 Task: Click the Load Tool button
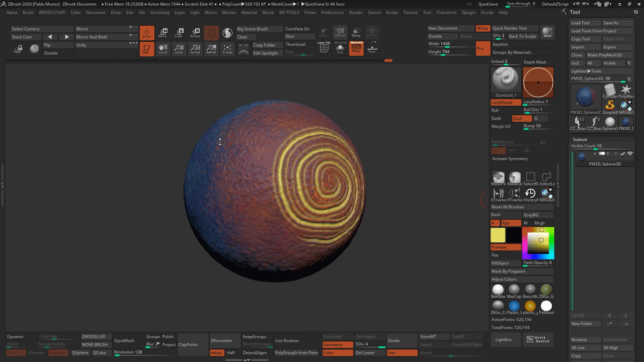coord(586,23)
